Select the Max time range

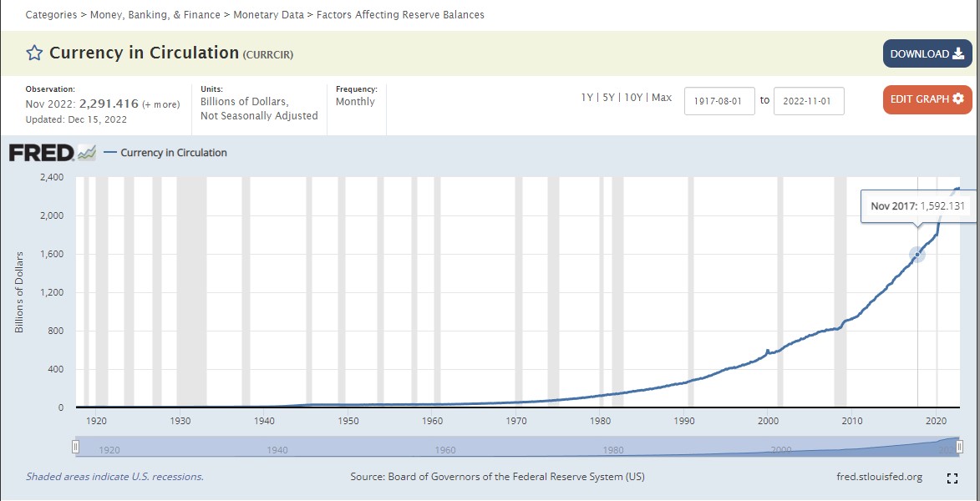[662, 98]
